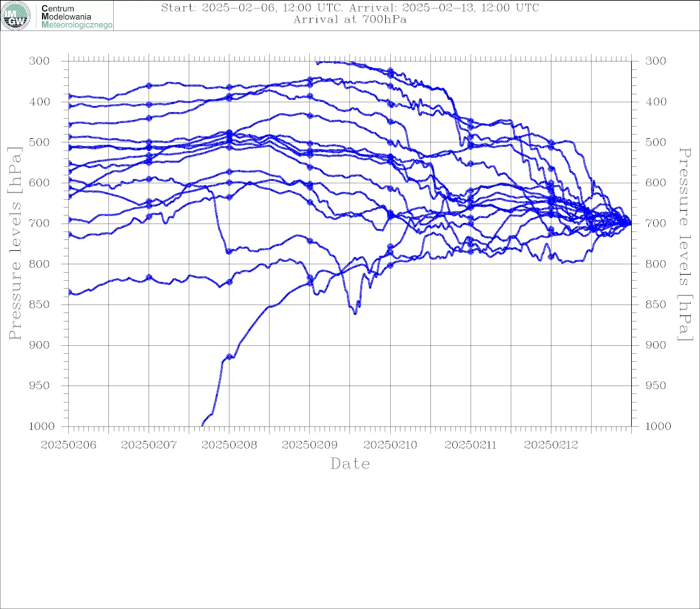Click the 20250208 date label
700x609 pixels.
(229, 445)
